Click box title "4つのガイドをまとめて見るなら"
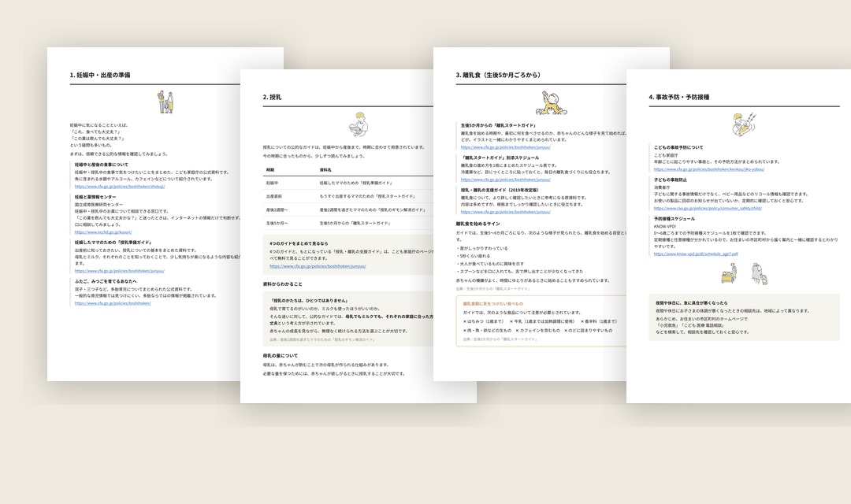This screenshot has width=851, height=504. 299,243
